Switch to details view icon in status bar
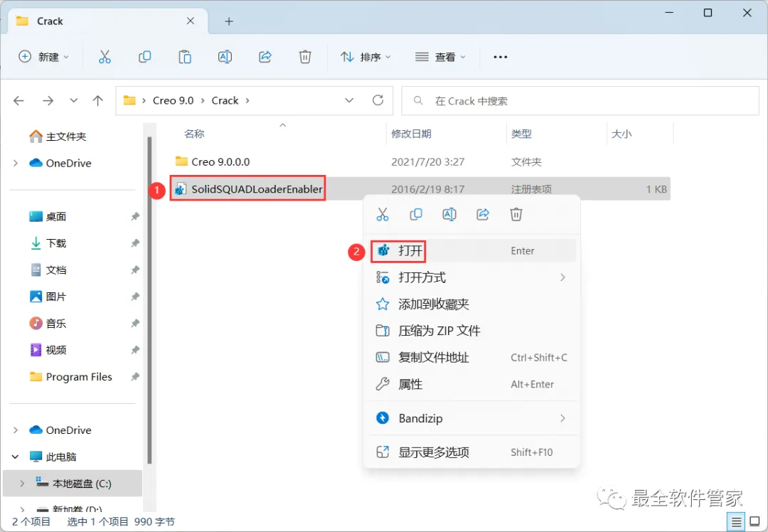Image resolution: width=768 pixels, height=532 pixels. pos(736,522)
